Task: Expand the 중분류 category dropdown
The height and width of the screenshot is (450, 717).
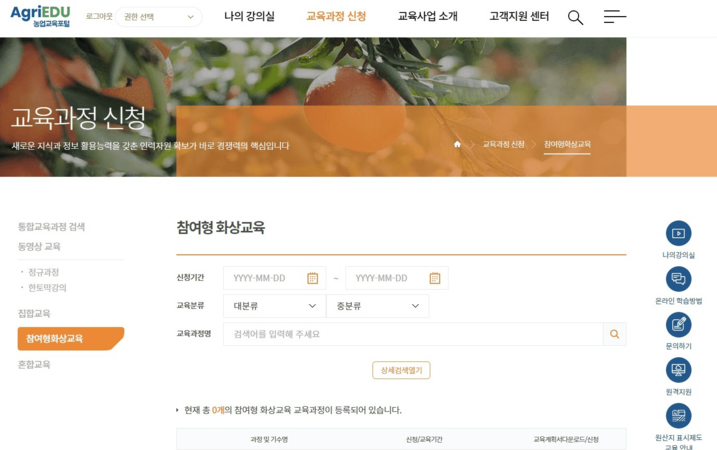Action: 378,306
